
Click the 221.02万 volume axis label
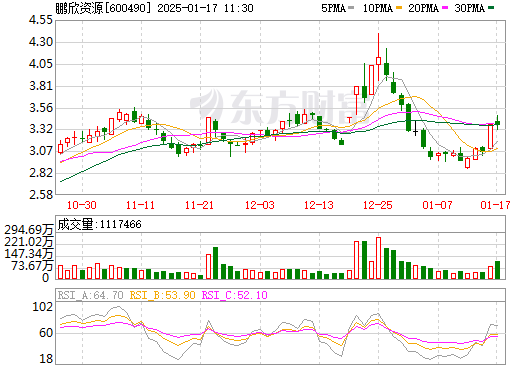tap(29, 242)
